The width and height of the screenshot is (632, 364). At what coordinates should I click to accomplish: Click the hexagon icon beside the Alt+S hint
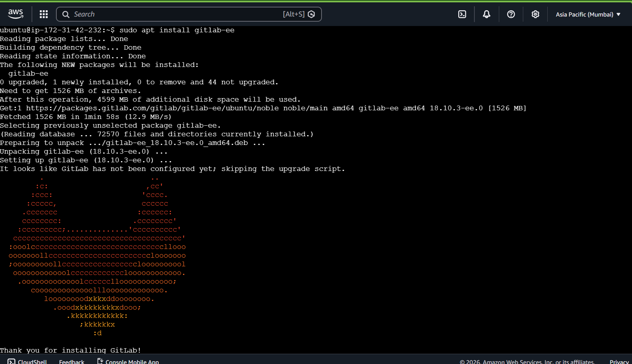coord(311,15)
